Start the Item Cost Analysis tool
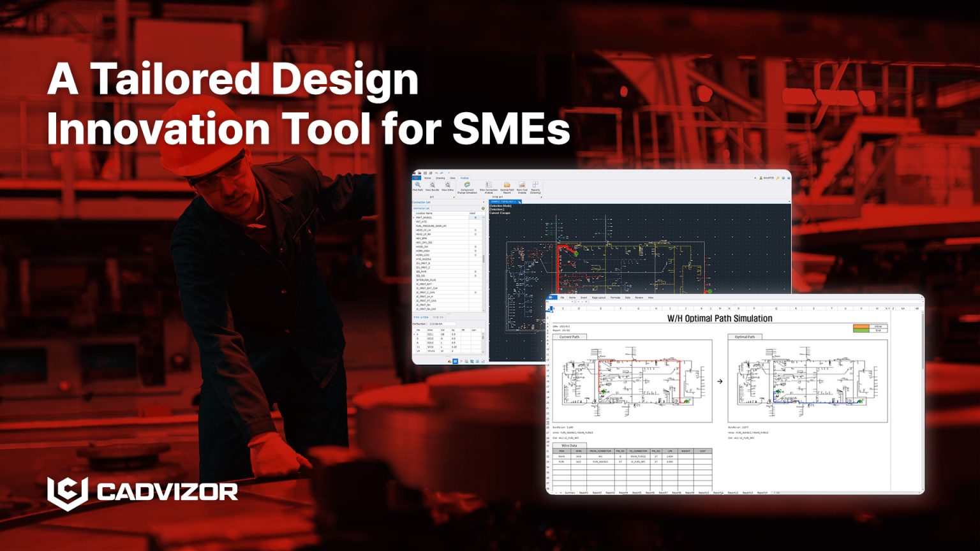The height and width of the screenshot is (551, 980). click(x=522, y=186)
